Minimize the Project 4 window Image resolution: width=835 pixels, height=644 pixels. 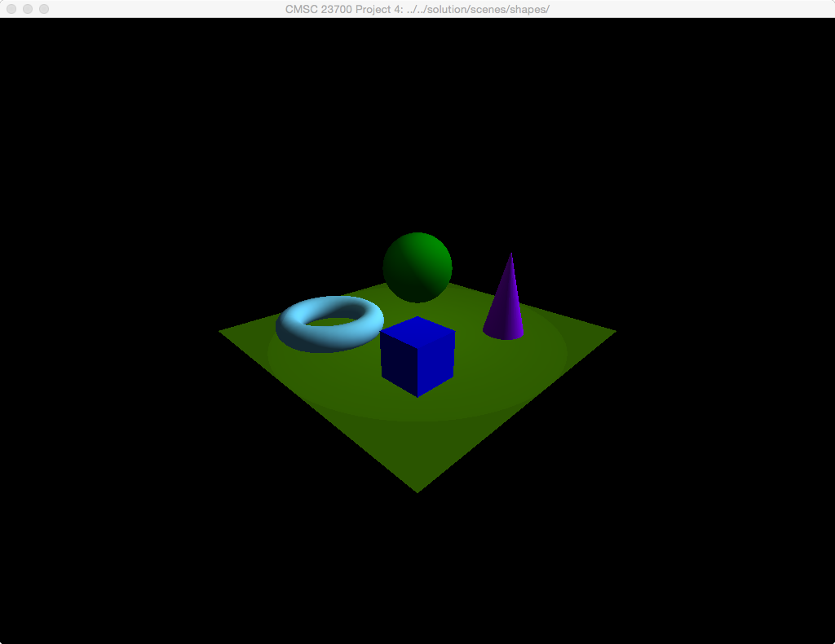pyautogui.click(x=28, y=9)
